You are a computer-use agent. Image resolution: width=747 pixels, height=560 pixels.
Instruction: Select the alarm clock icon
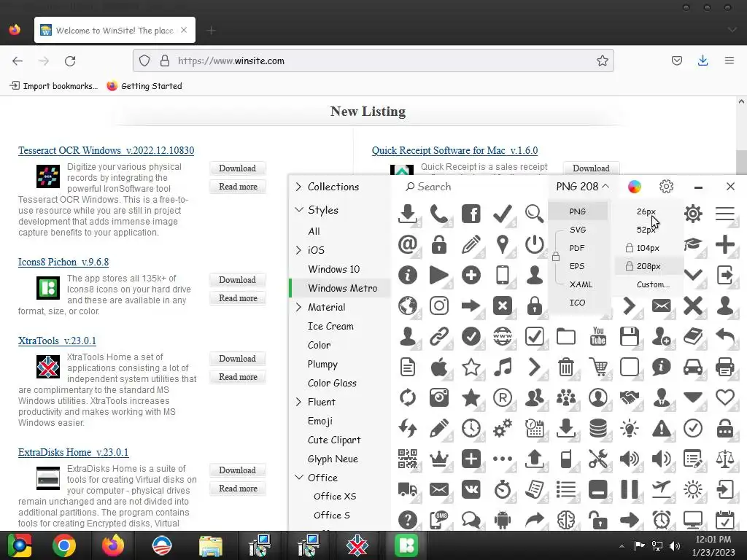click(x=661, y=520)
